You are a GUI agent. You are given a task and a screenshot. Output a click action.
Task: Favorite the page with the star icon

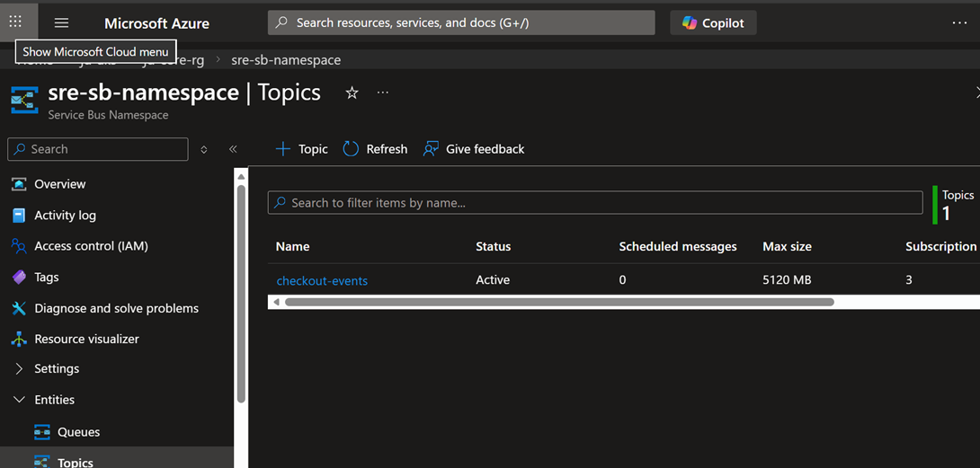coord(352,93)
